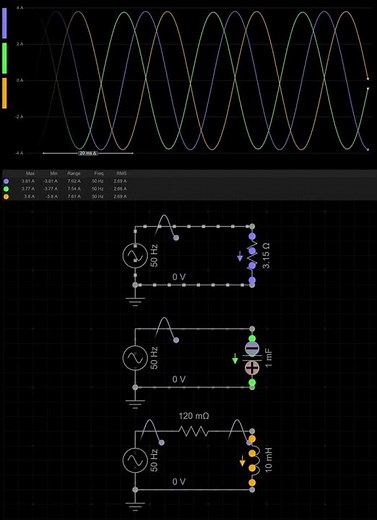Select the green trace channel strip
Image resolution: width=377 pixels, height=520 pixels.
(x=4, y=58)
